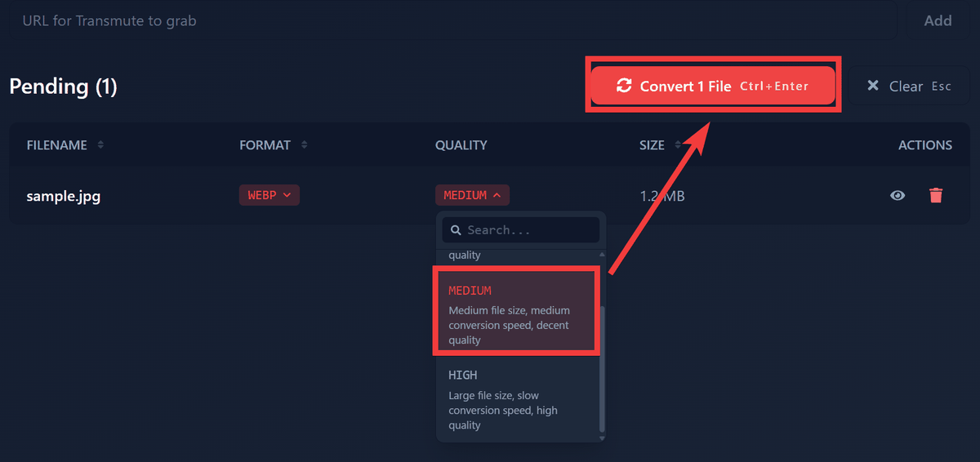Click the quality list scrollbar thumb
Viewport: 980px width, 462px height.
603,368
